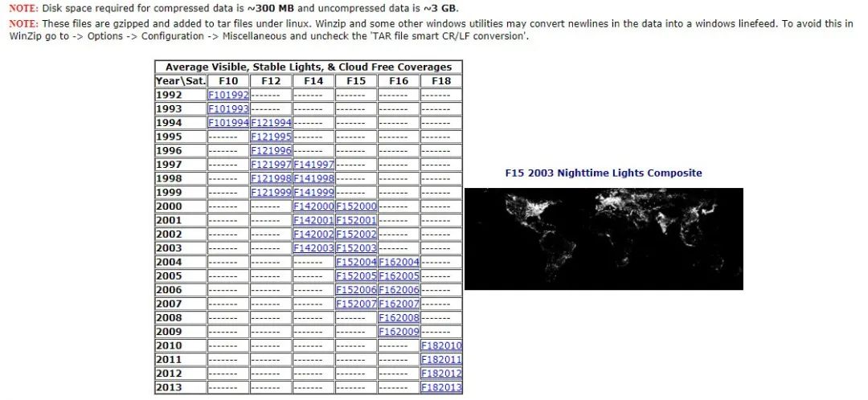Open the F152002 download link
This screenshot has height=400, width=868.
point(357,234)
